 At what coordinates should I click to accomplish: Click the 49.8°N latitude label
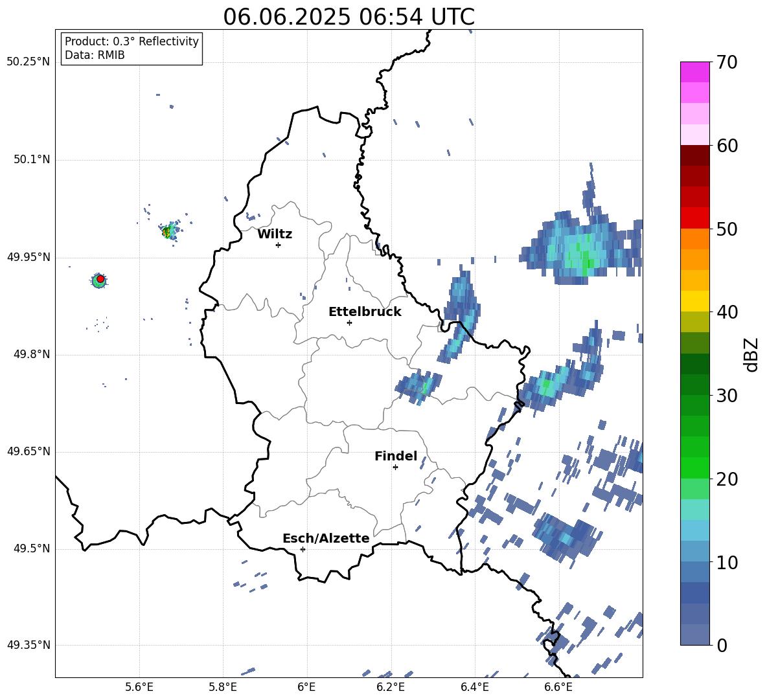[x=31, y=354]
